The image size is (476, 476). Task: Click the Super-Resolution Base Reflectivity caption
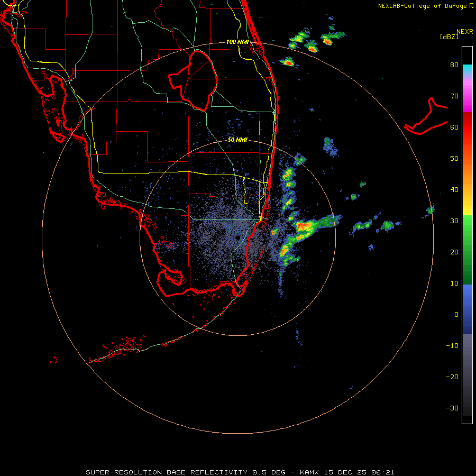pyautogui.click(x=240, y=472)
